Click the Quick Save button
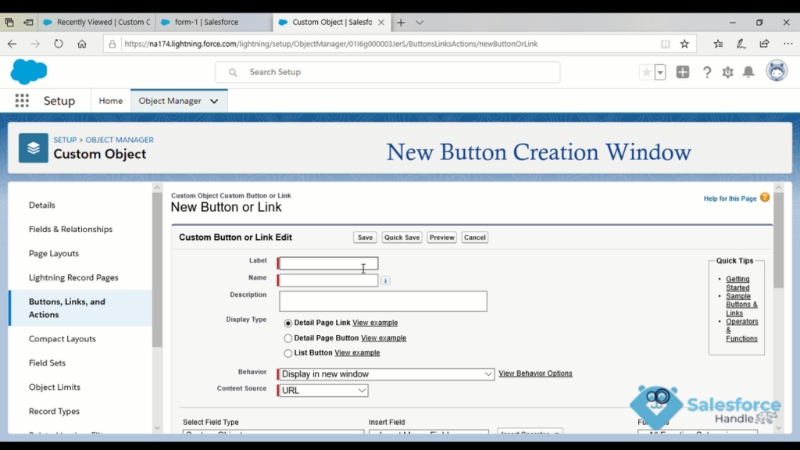The width and height of the screenshot is (800, 450). pos(401,237)
